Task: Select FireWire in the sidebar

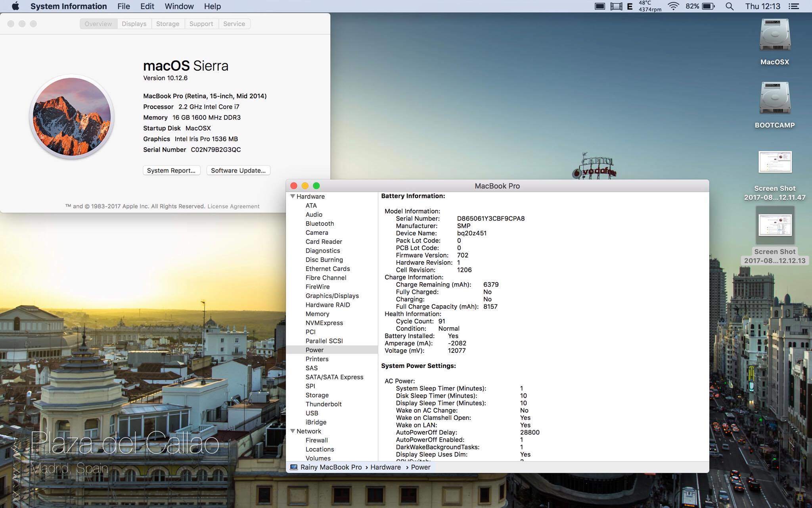Action: [318, 287]
